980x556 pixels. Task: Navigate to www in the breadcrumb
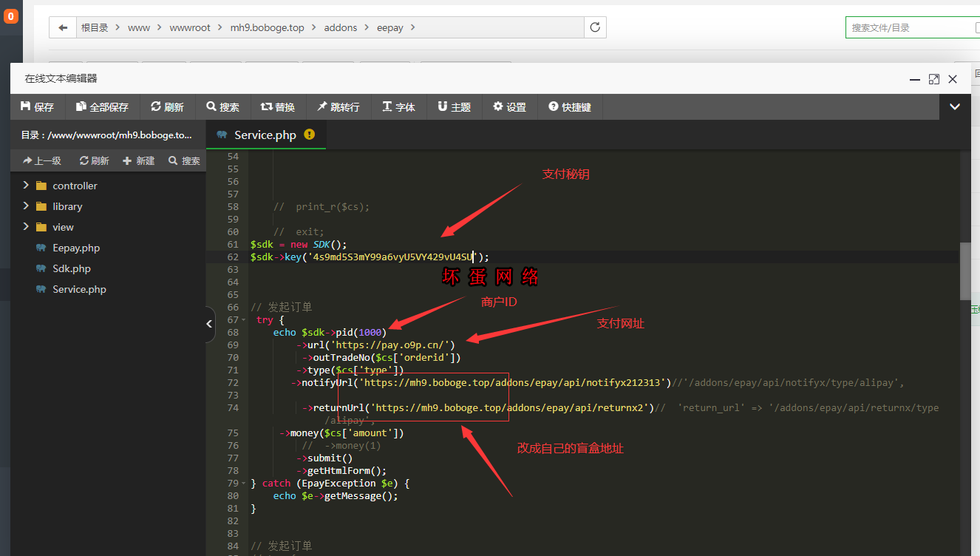tap(139, 27)
